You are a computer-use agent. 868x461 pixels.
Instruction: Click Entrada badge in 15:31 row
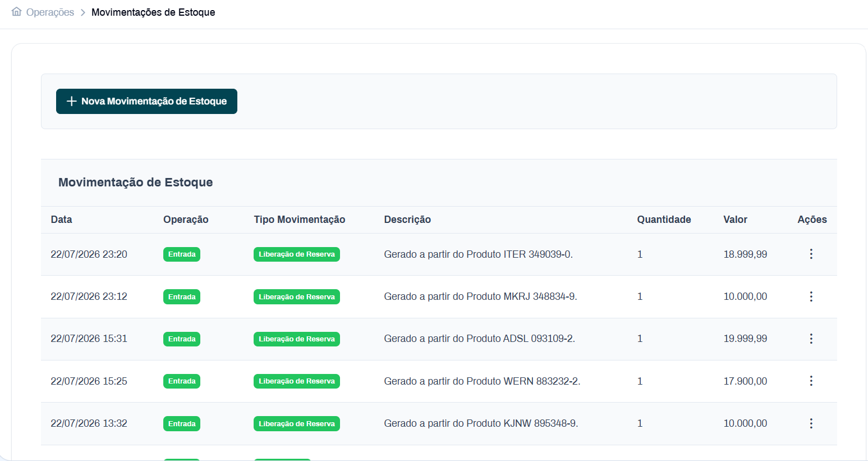182,339
